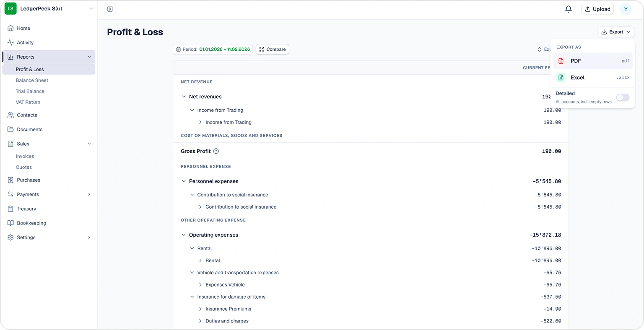Click the Upload button

[597, 9]
